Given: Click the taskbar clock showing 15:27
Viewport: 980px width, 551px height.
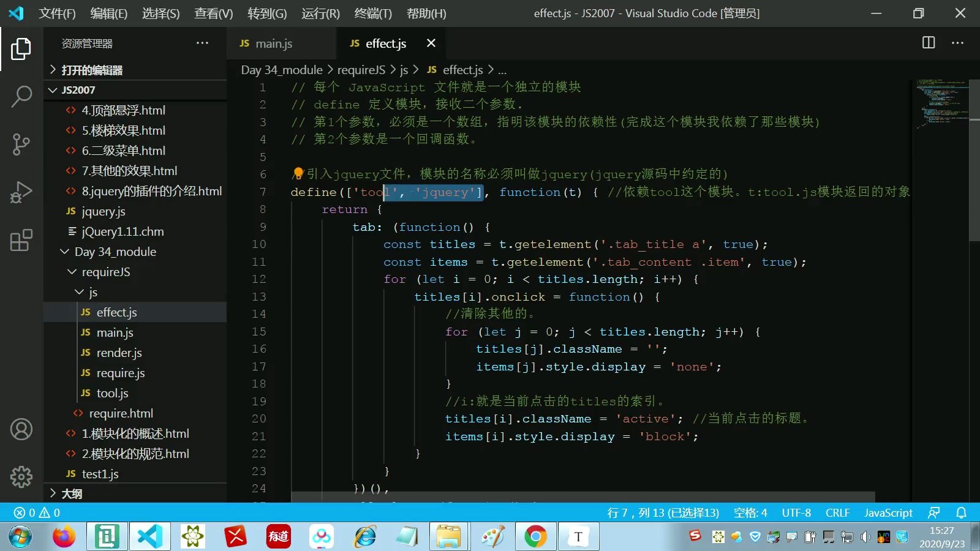Looking at the screenshot, I should (941, 537).
